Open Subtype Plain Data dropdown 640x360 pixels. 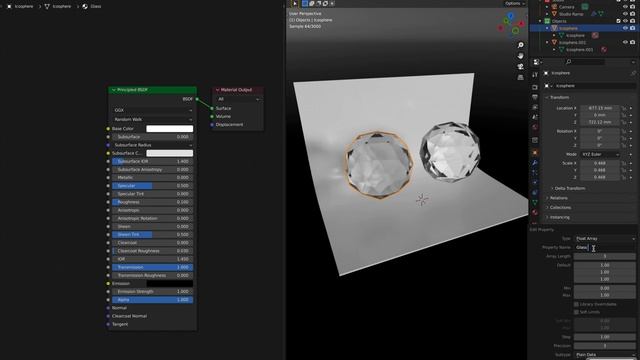pos(605,355)
